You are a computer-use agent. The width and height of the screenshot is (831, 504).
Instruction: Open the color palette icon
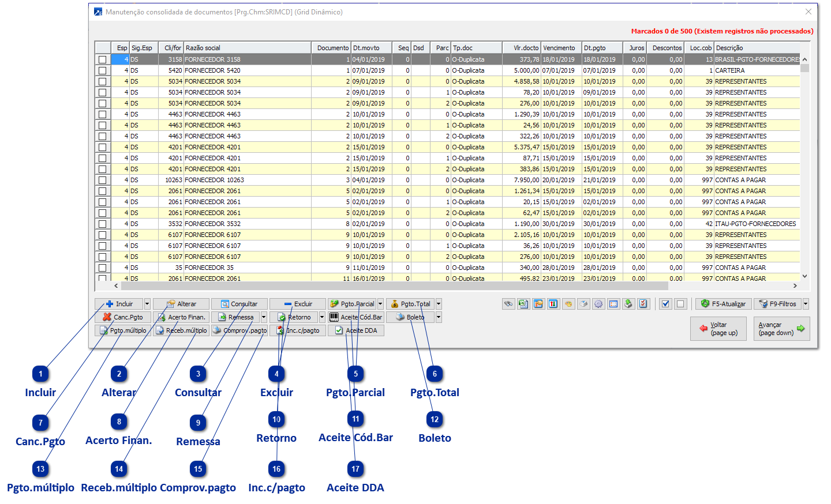tap(568, 304)
